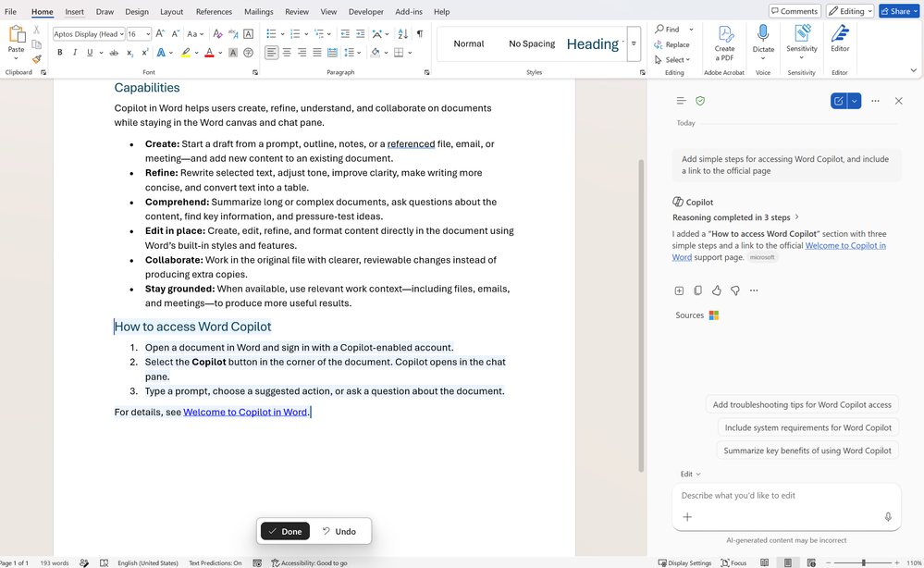This screenshot has height=568, width=924.
Task: Click the Microsoft logo next to Sources
Action: pyautogui.click(x=714, y=315)
